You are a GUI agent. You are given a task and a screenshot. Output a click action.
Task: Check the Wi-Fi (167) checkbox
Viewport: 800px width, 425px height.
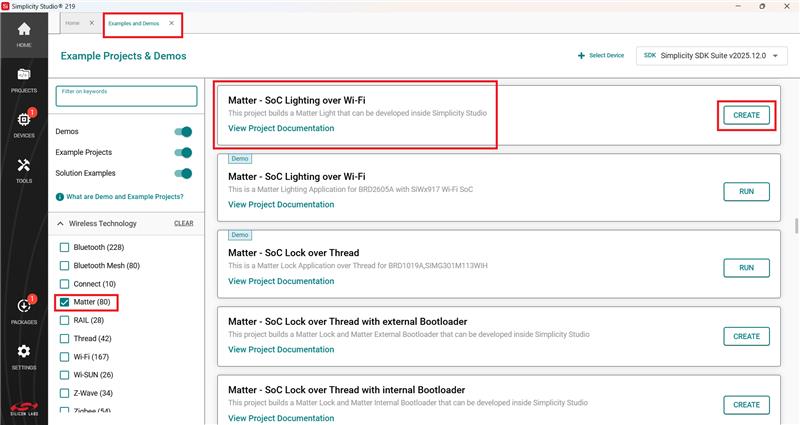64,357
